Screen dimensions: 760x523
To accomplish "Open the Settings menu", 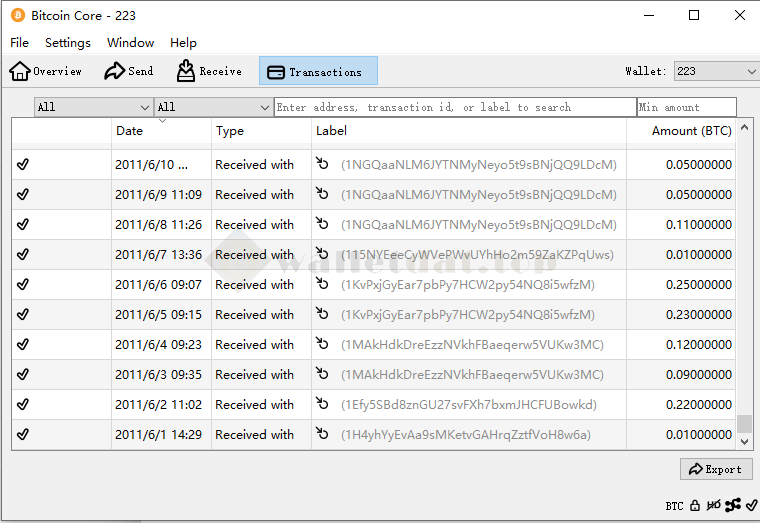I will point(67,43).
